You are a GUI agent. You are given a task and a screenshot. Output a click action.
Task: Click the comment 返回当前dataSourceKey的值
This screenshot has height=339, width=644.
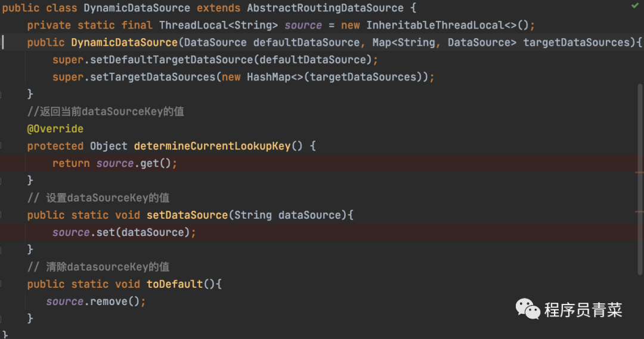click(106, 111)
